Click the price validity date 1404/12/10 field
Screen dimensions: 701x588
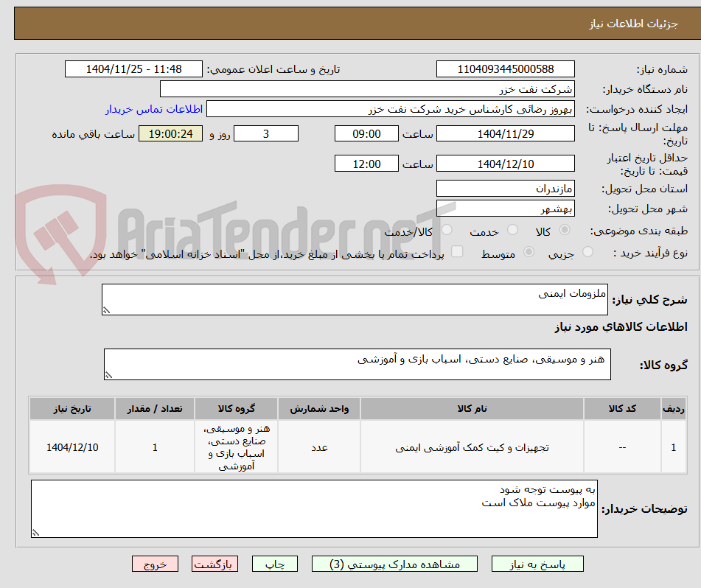point(505,164)
